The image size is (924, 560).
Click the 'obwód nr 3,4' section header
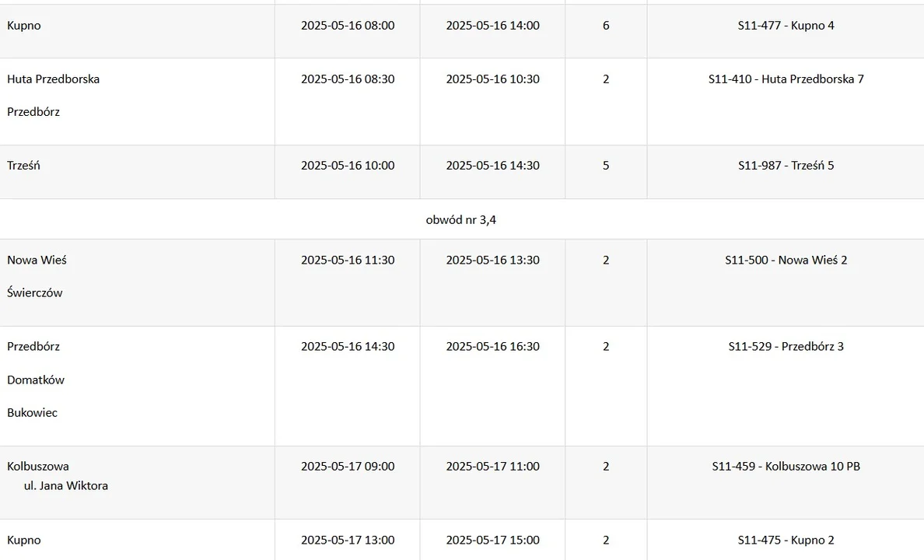460,220
